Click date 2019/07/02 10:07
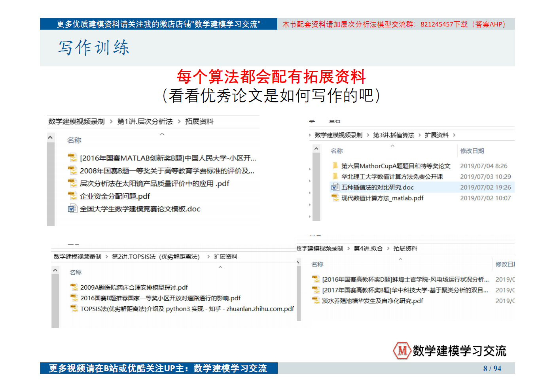Screen dimensions: 555x392 pyautogui.click(x=485, y=198)
